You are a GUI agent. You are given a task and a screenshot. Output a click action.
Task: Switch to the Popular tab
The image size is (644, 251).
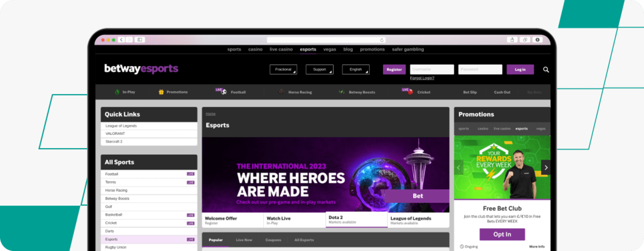point(216,240)
